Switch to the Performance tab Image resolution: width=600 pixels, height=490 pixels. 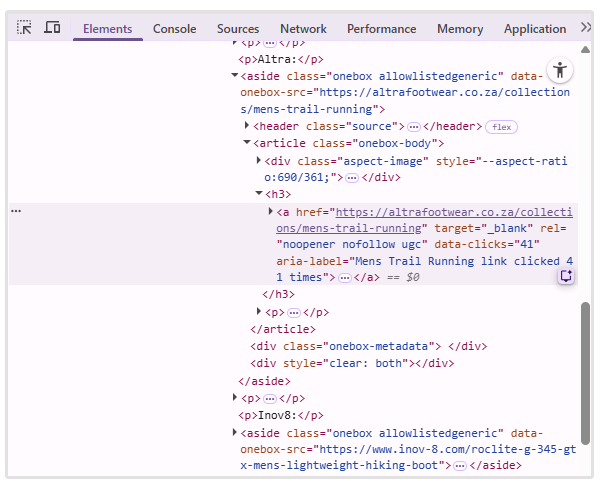coord(381,29)
